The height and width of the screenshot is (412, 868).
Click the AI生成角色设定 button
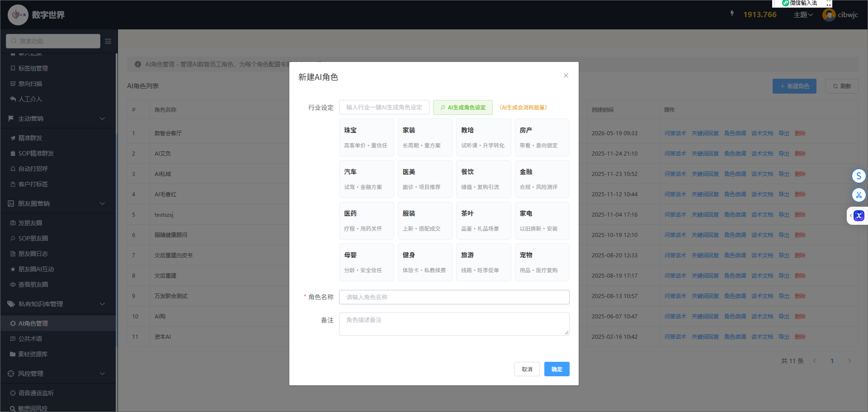coord(462,107)
